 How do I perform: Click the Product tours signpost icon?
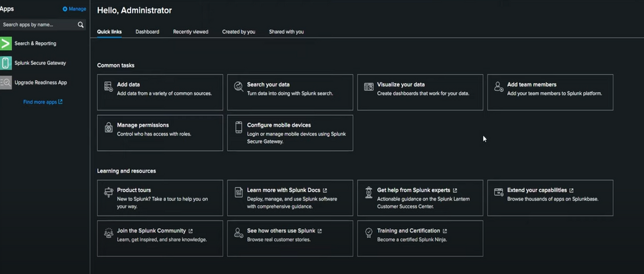pyautogui.click(x=109, y=192)
